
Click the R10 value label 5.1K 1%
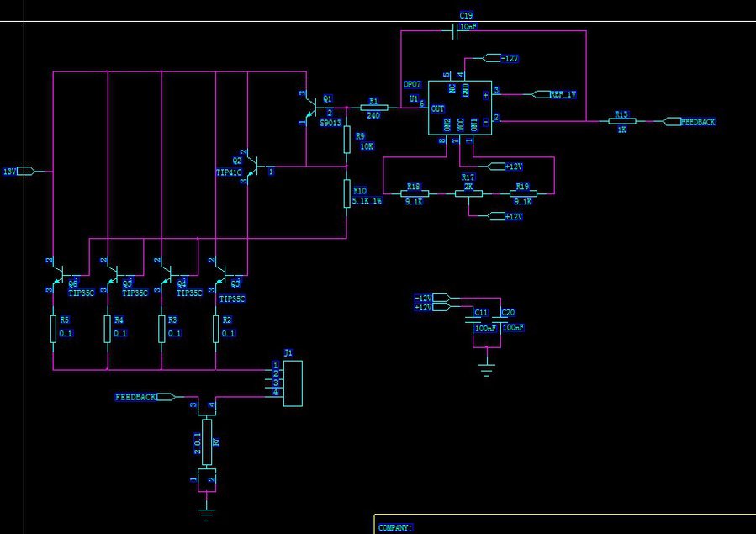[368, 202]
